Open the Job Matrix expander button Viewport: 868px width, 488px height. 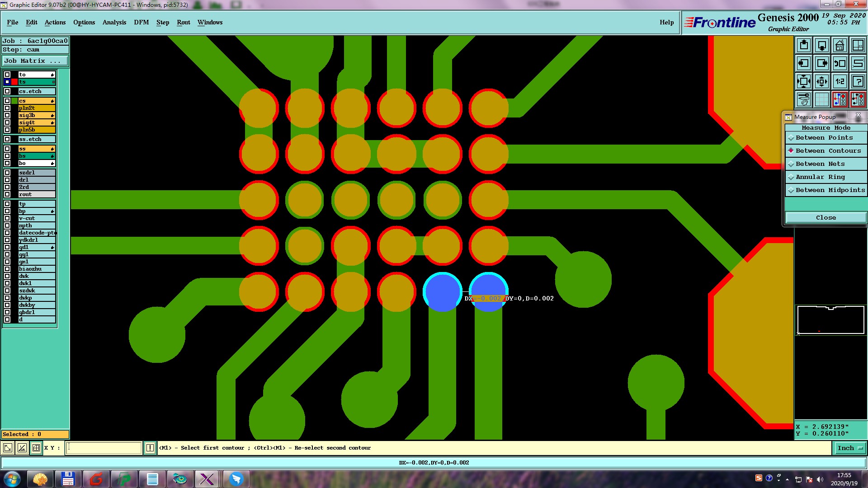[35, 61]
